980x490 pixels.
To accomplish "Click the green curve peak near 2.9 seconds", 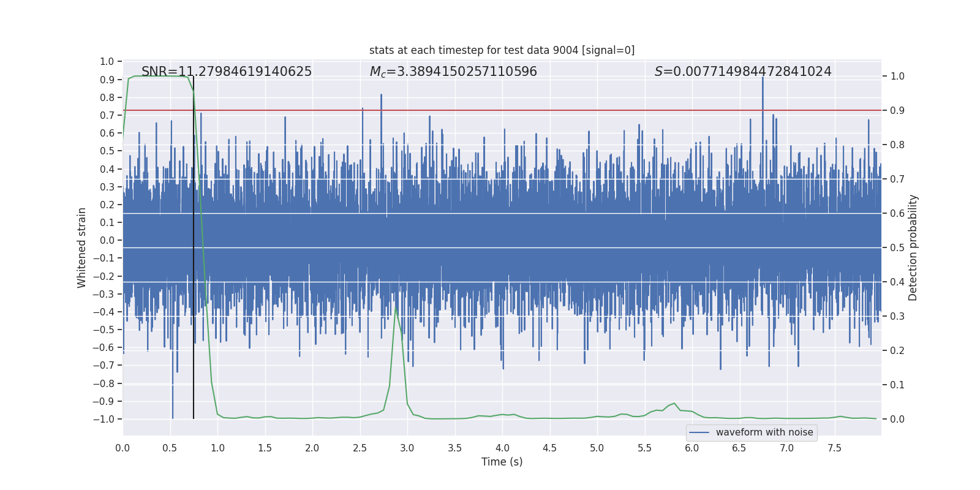I will point(396,308).
